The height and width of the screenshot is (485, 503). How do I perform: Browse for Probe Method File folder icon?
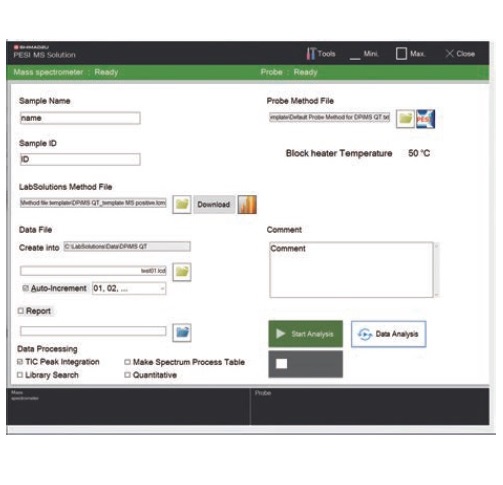405,119
